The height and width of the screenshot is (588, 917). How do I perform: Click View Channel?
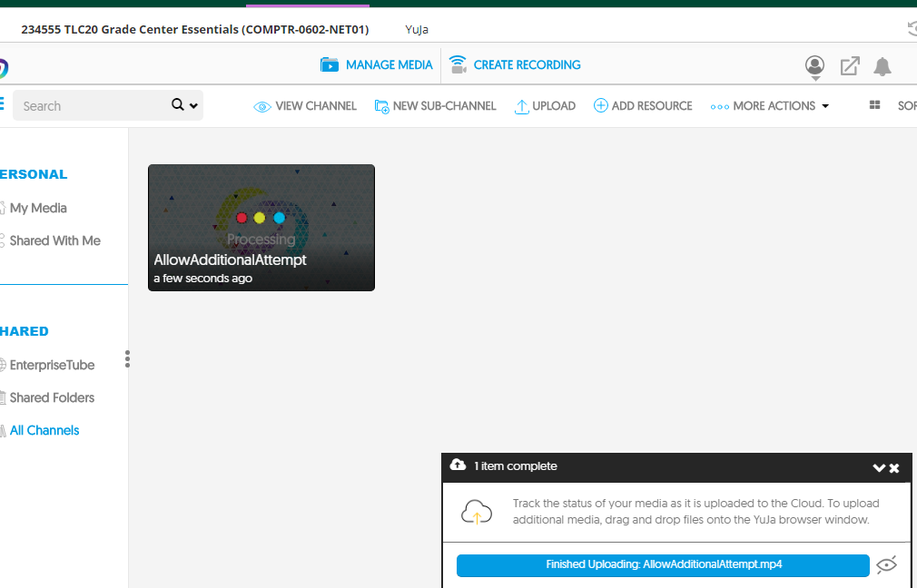pos(305,106)
